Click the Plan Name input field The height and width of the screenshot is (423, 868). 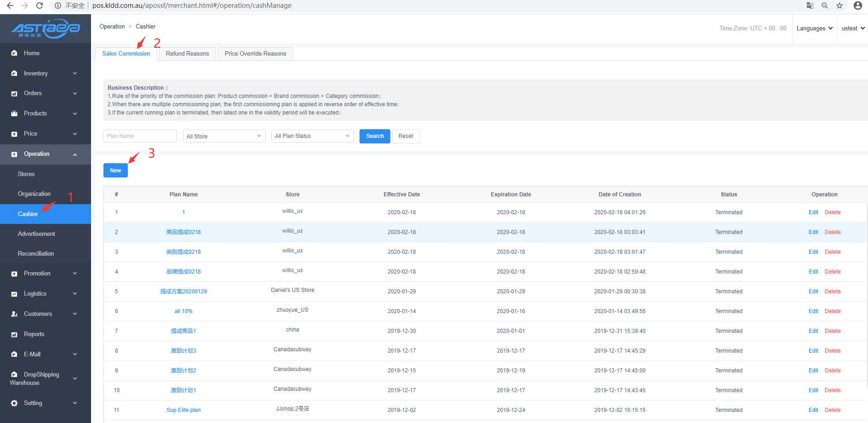point(140,136)
